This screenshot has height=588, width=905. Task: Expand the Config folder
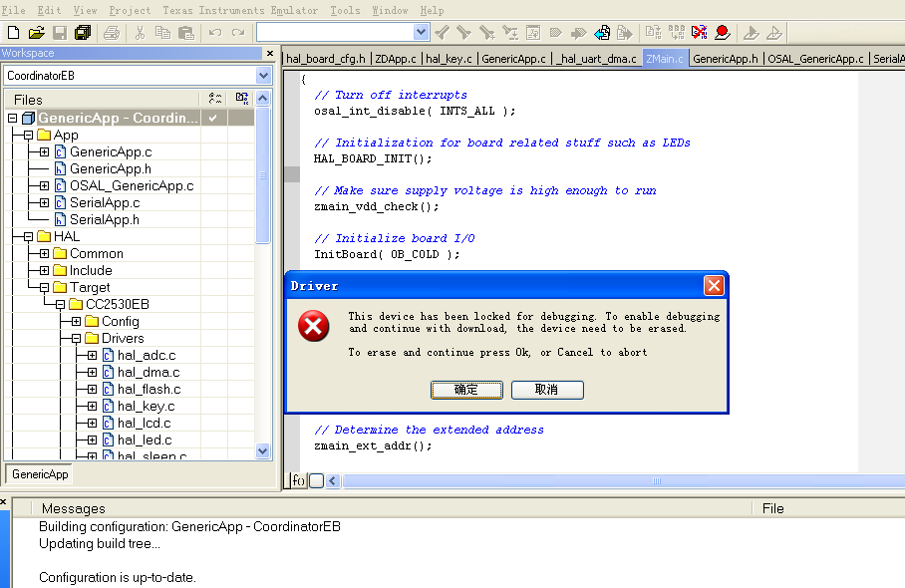(76, 321)
